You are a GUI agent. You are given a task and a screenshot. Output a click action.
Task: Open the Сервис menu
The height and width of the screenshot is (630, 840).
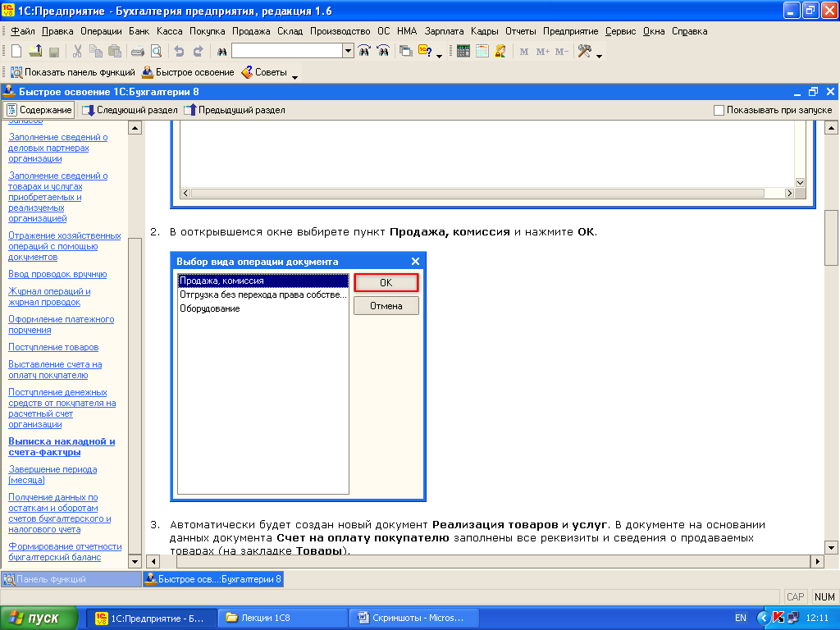point(620,31)
